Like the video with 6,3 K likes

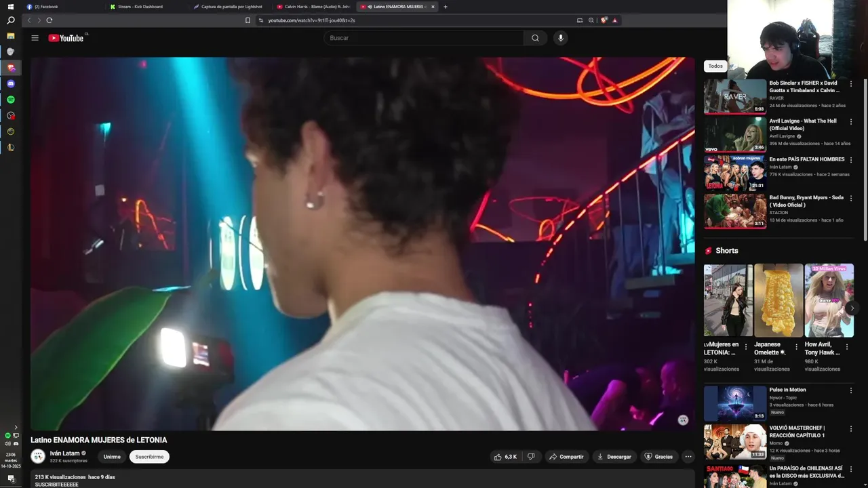coord(506,457)
